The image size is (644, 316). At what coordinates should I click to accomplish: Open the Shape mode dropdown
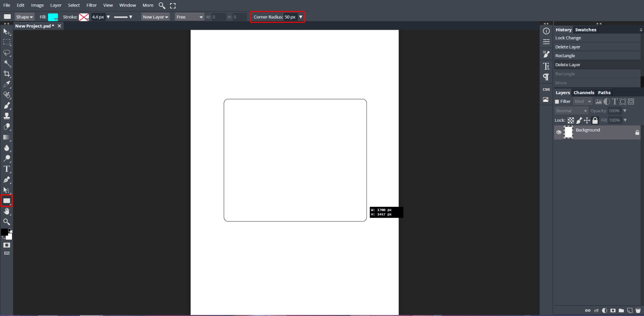(x=24, y=17)
